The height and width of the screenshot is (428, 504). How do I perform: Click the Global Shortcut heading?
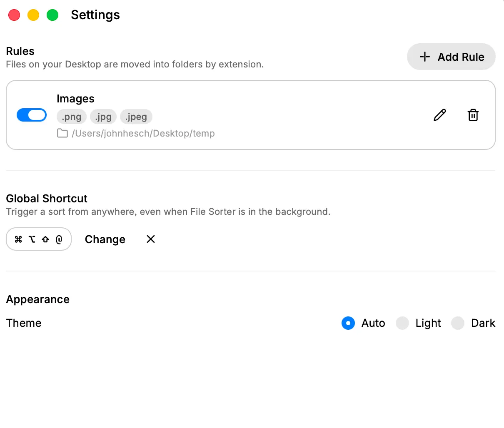point(47,199)
